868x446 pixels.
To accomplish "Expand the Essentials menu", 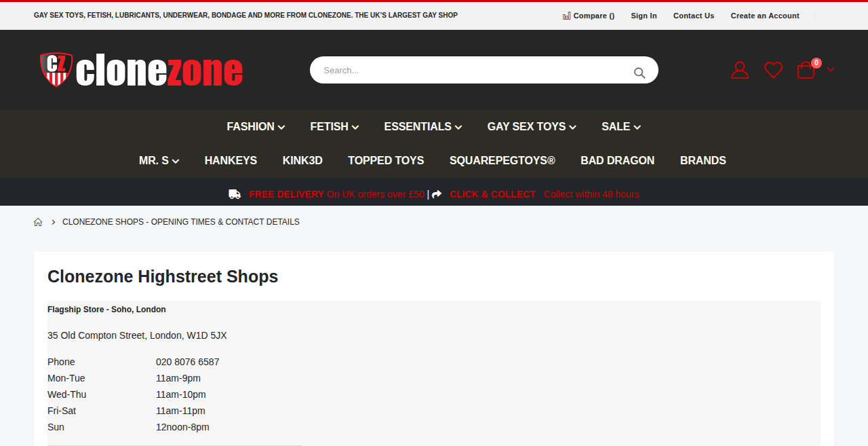I will coord(423,126).
